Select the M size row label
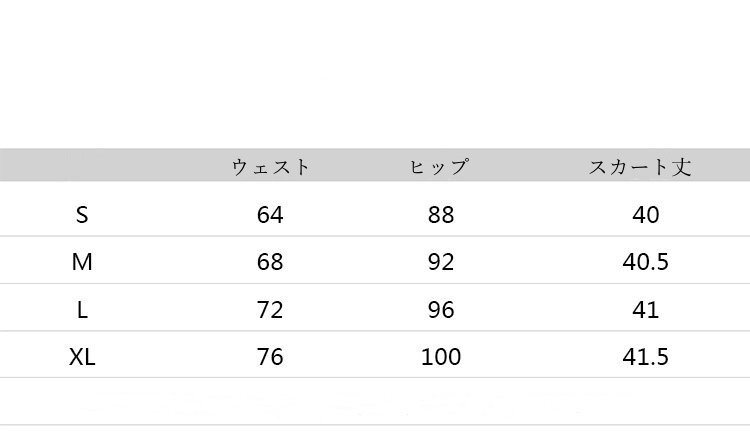This screenshot has width=750, height=433. 82,262
